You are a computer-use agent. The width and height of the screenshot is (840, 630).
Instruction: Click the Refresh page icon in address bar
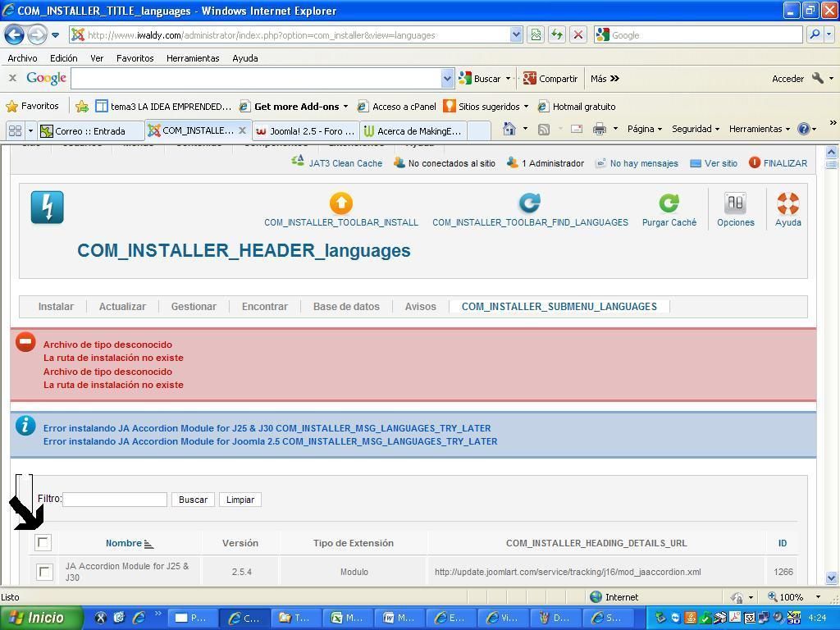click(557, 34)
